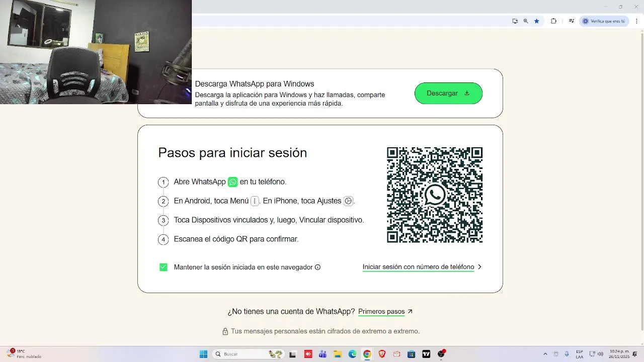The width and height of the screenshot is (644, 362).
Task: Open Microsoft Store from the taskbar
Action: pos(411,354)
